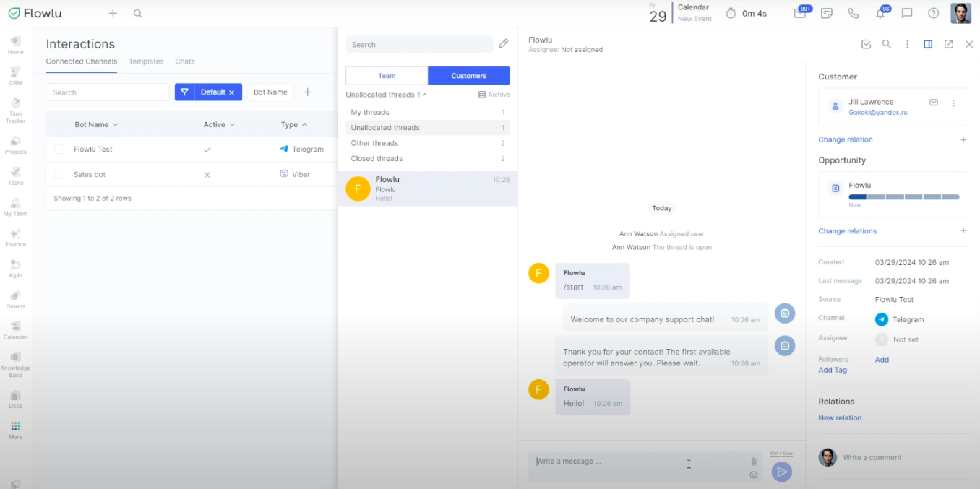Click Add followers link
Screen dimensions: 980x489
tap(882, 360)
